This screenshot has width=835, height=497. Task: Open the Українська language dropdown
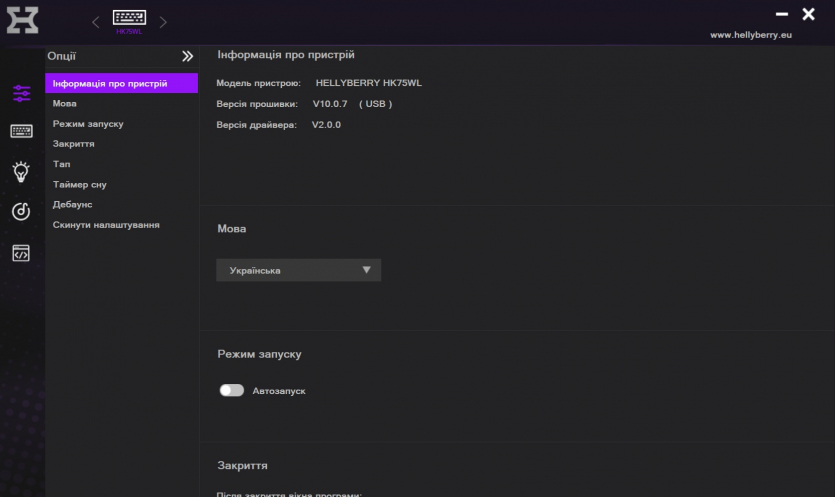[298, 270]
